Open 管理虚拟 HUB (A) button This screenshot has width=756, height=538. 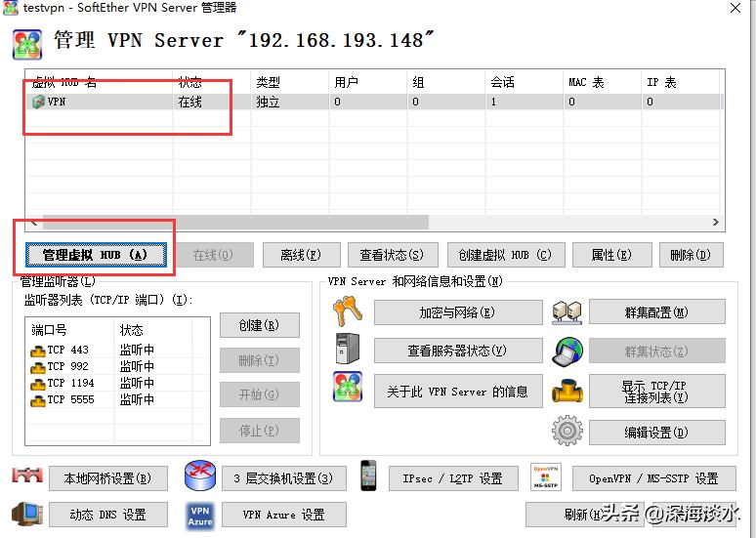point(96,255)
